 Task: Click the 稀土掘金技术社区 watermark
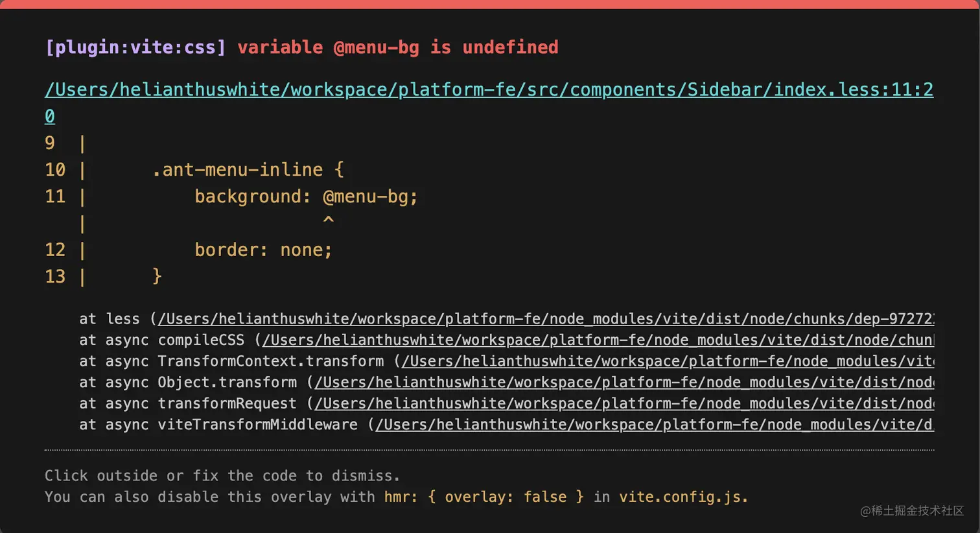coord(912,511)
